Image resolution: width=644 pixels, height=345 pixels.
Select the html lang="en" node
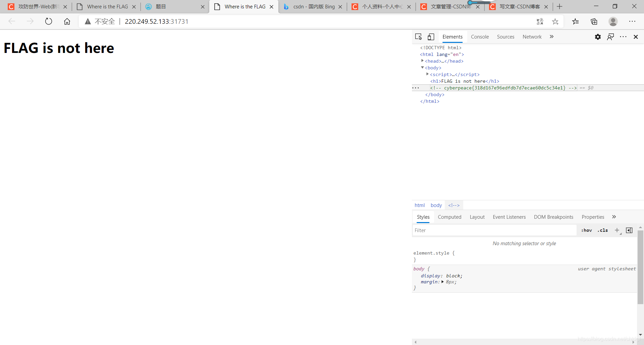[442, 54]
